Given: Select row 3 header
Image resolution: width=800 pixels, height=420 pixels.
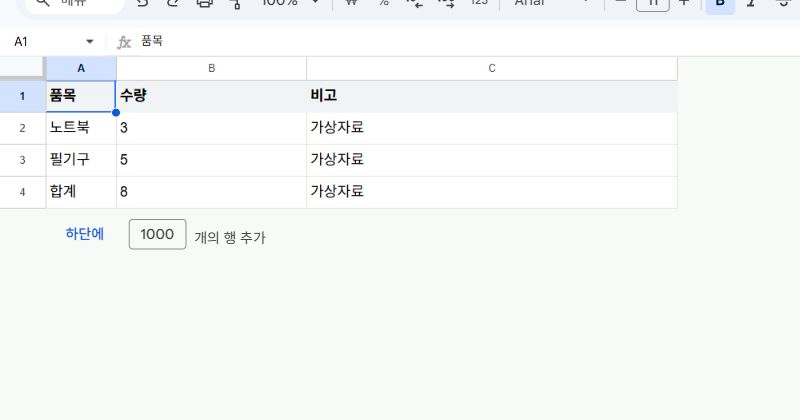Looking at the screenshot, I should (22, 160).
